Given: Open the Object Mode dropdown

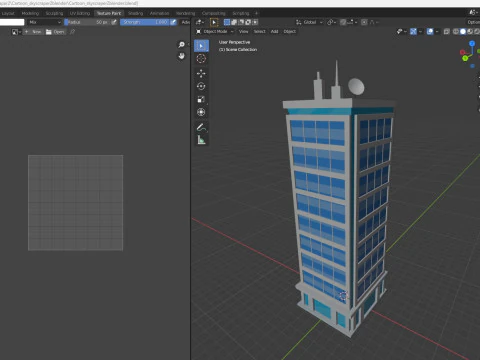Looking at the screenshot, I should click(x=214, y=32).
